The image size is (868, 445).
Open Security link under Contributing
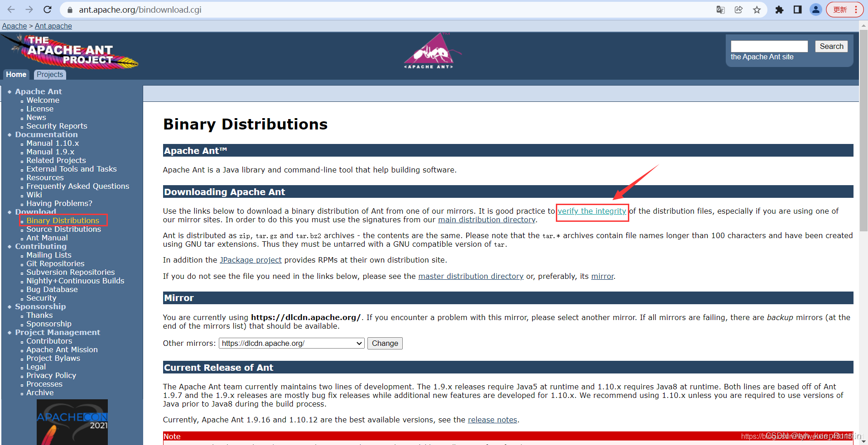click(x=41, y=298)
